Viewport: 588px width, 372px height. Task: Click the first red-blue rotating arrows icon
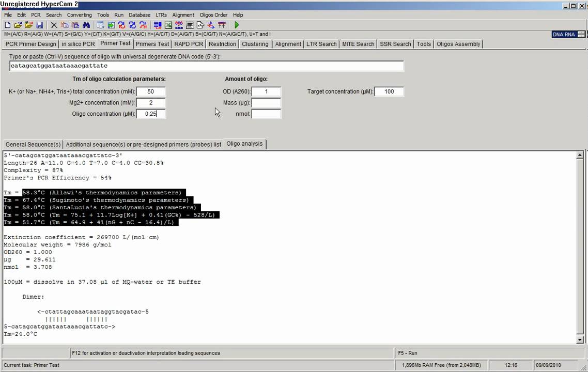point(121,25)
